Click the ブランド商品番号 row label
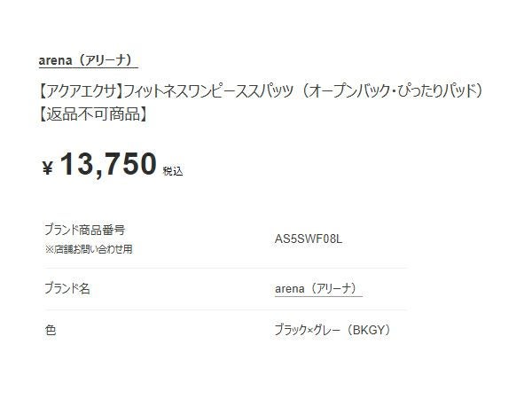532x399 pixels. point(84,230)
